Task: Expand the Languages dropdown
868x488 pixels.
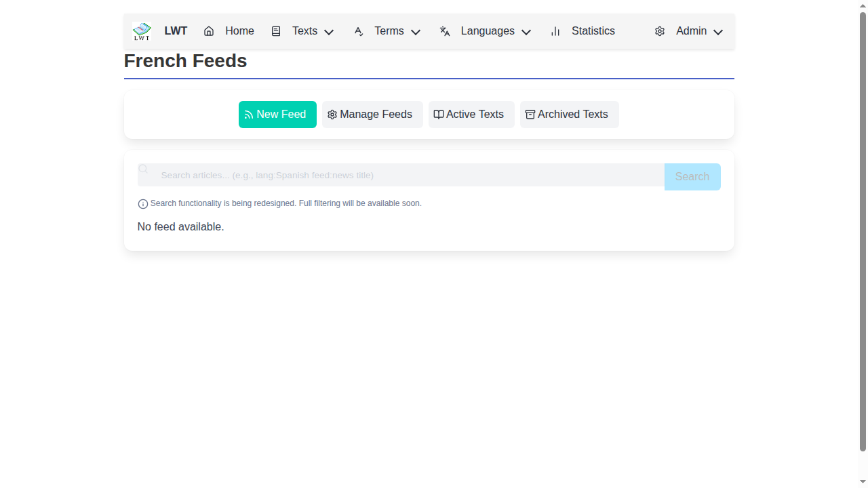Action: click(x=526, y=32)
